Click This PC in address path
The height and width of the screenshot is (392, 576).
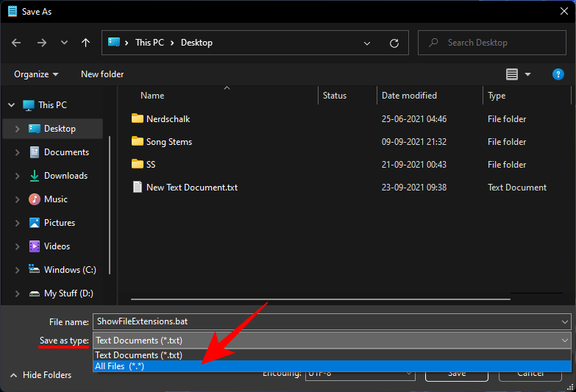[149, 43]
